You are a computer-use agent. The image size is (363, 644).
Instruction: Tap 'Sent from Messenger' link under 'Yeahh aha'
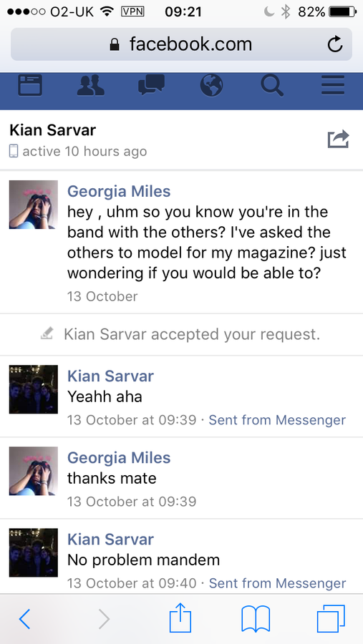click(x=277, y=420)
